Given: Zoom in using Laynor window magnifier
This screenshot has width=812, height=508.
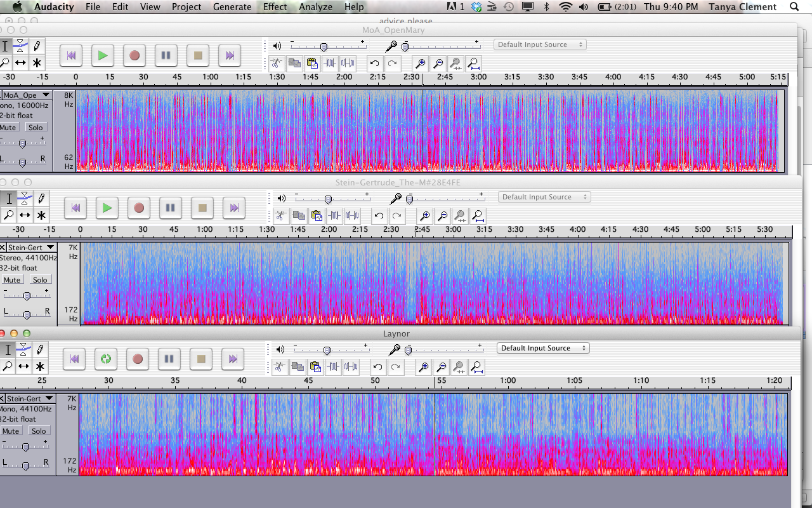Looking at the screenshot, I should click(424, 366).
